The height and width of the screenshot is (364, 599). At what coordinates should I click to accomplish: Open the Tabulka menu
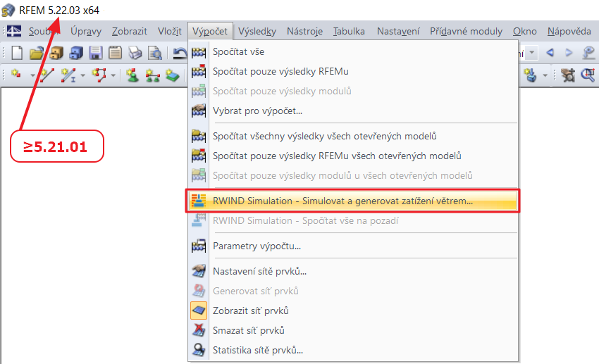[x=349, y=31]
